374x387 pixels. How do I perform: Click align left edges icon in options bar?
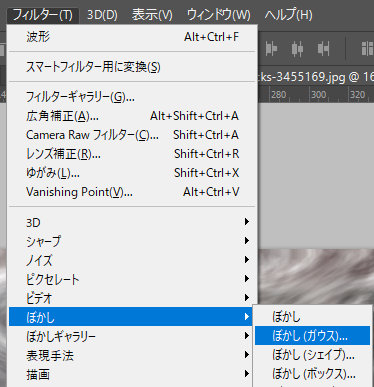point(271,49)
